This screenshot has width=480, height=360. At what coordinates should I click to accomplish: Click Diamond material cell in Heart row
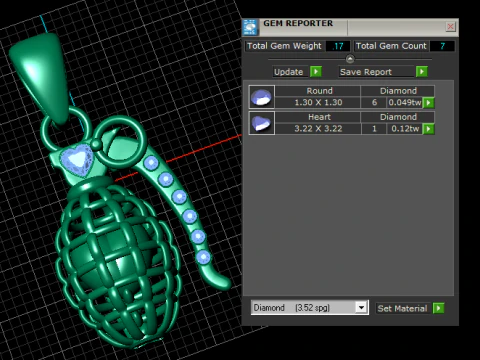point(398,117)
